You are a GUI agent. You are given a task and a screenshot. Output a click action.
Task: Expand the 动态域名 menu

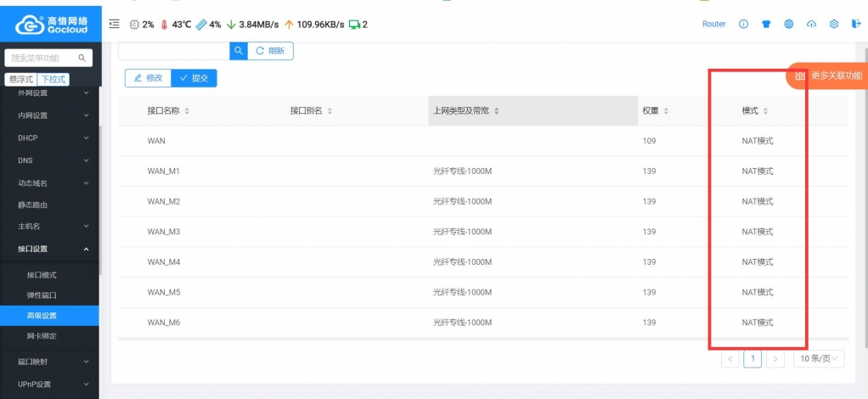pyautogui.click(x=50, y=183)
